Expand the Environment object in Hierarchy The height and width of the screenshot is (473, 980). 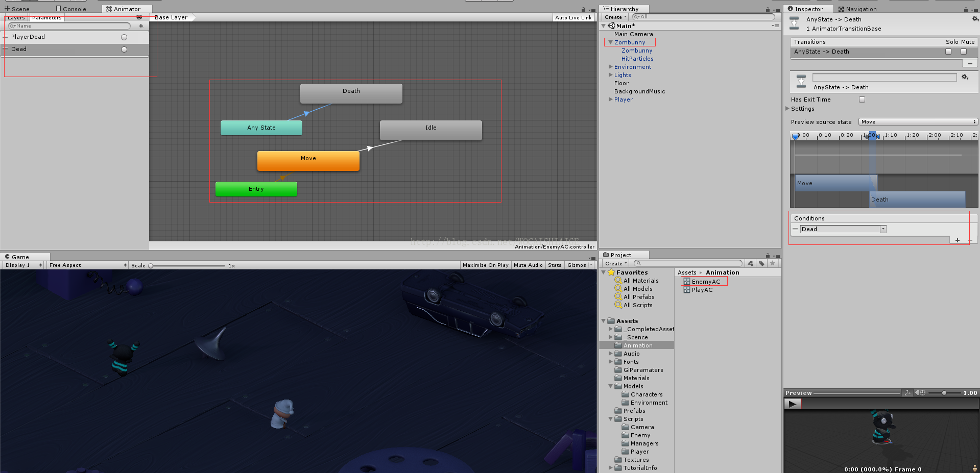point(610,67)
